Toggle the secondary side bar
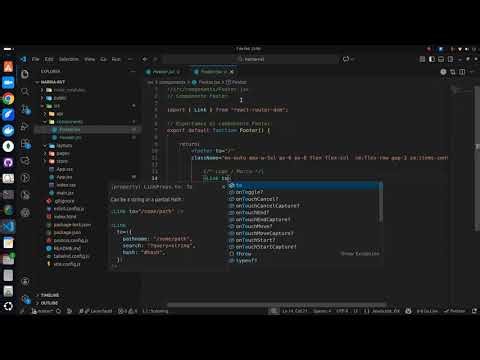Viewport: 480px width, 360px height. pos(450,59)
